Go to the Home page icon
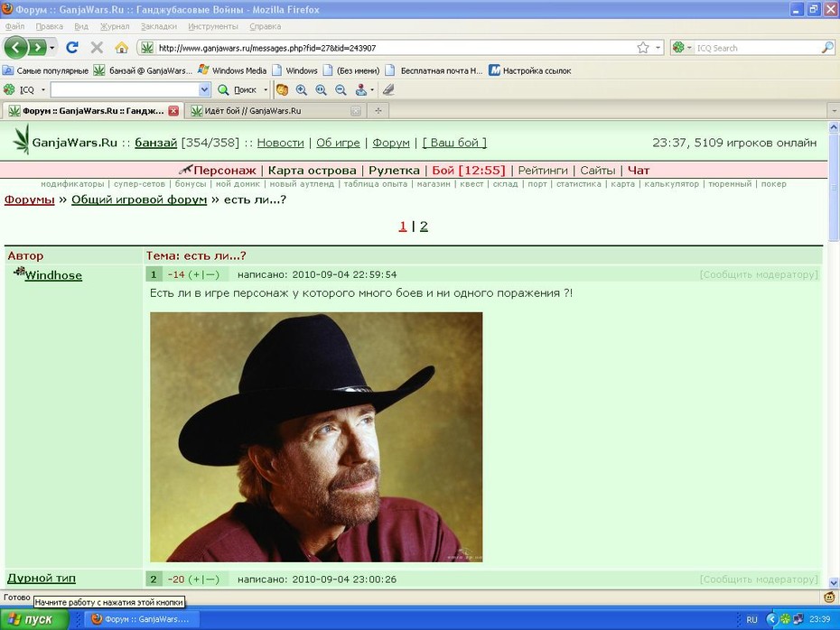The image size is (840, 630). [122, 48]
